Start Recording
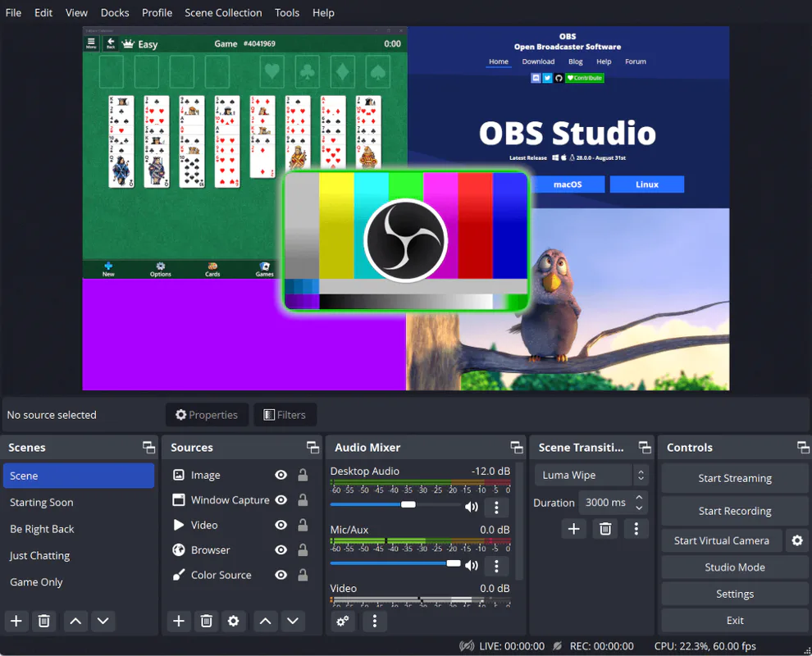 pyautogui.click(x=733, y=510)
